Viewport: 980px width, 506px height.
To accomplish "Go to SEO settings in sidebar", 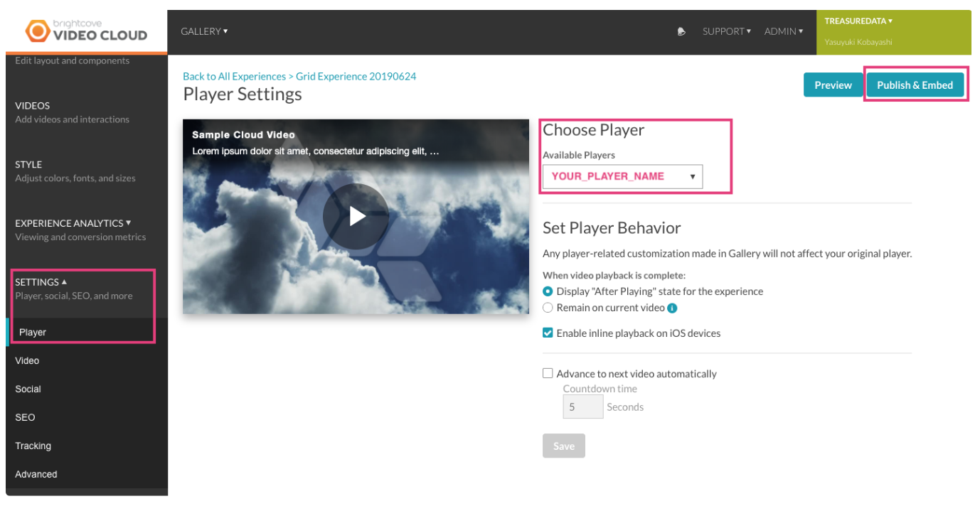I will coord(25,417).
